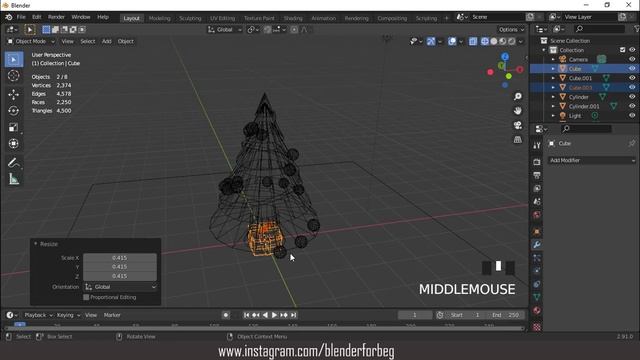This screenshot has height=360, width=640.
Task: Hide Cube.001 with eye icon
Action: (632, 78)
